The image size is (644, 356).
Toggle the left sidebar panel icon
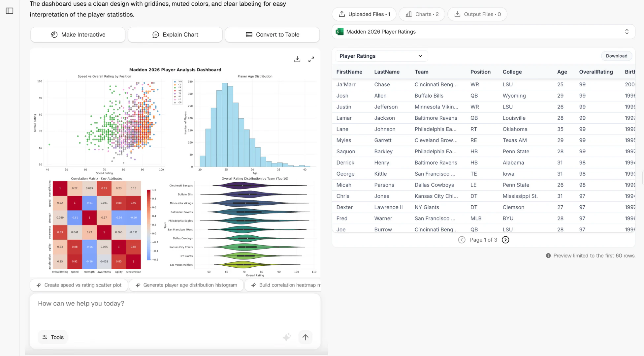[x=10, y=11]
